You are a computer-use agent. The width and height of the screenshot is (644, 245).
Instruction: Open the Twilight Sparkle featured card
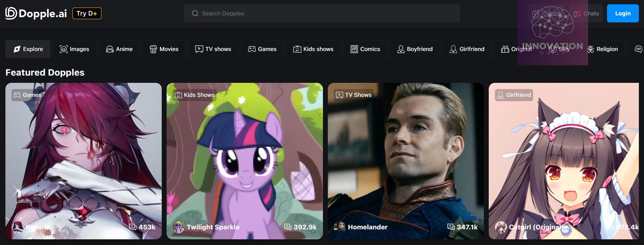[x=245, y=161]
